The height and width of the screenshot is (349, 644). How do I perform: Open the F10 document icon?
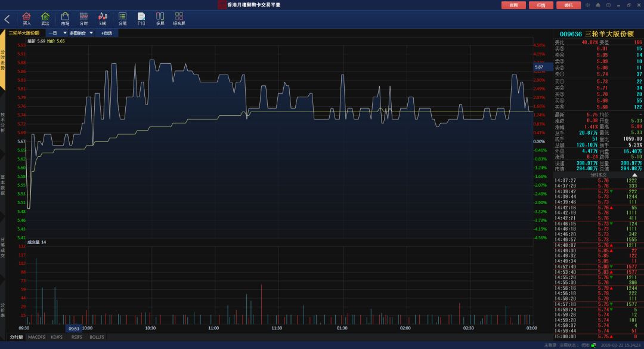click(x=141, y=18)
